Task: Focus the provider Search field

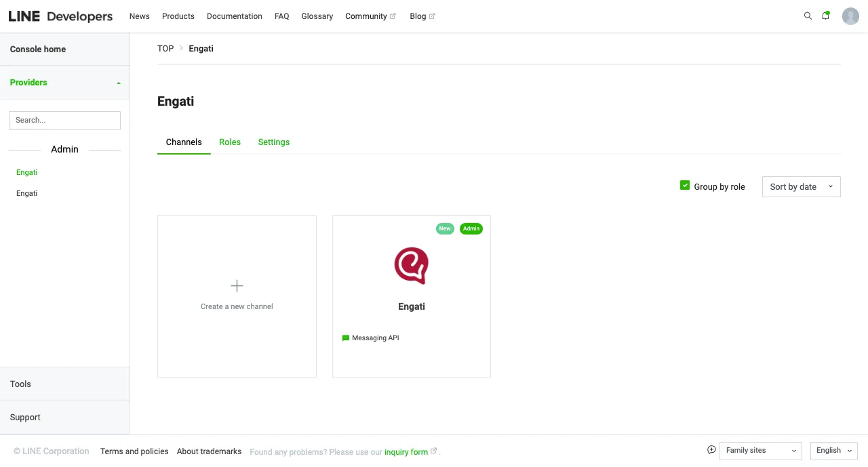Action: tap(64, 121)
